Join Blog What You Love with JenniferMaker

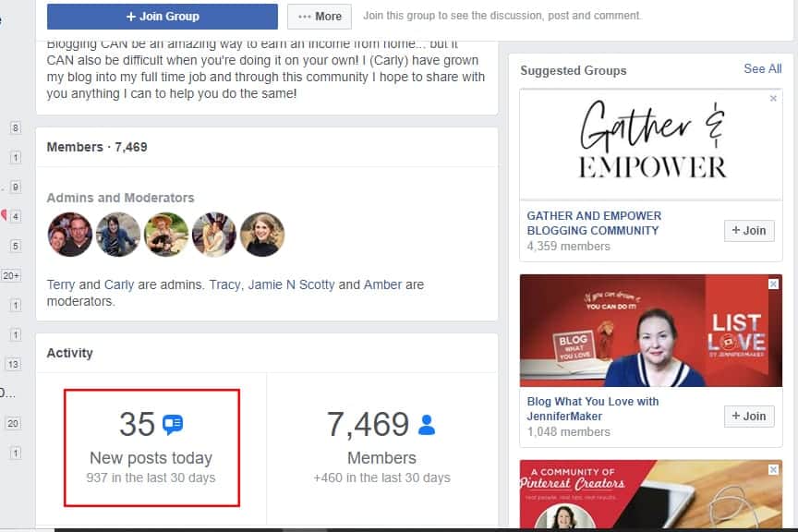[748, 416]
